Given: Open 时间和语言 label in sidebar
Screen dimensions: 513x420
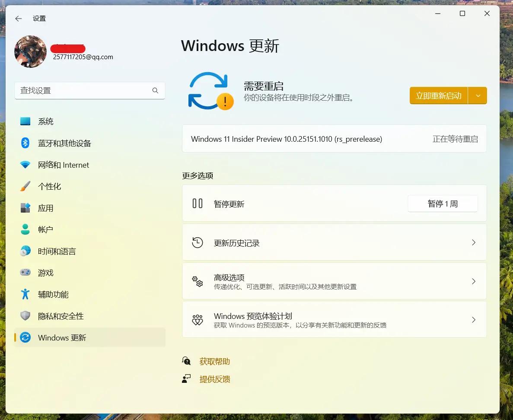Looking at the screenshot, I should click(x=57, y=251).
